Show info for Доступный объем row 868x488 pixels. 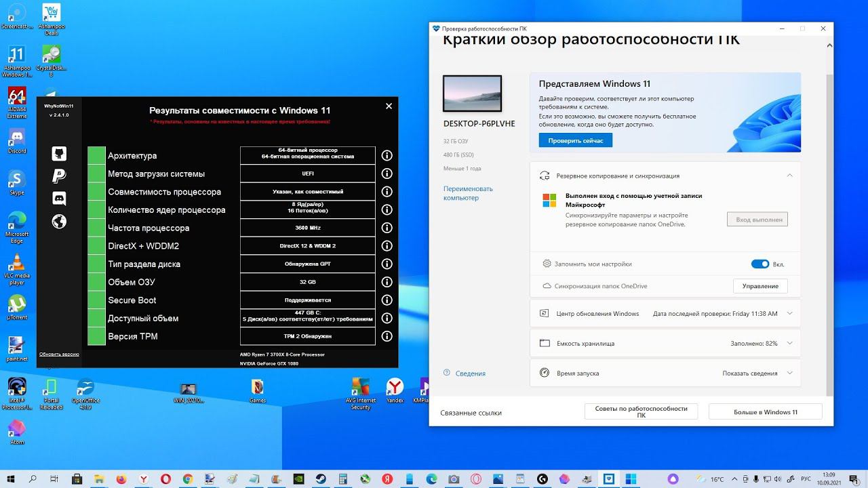click(x=387, y=318)
